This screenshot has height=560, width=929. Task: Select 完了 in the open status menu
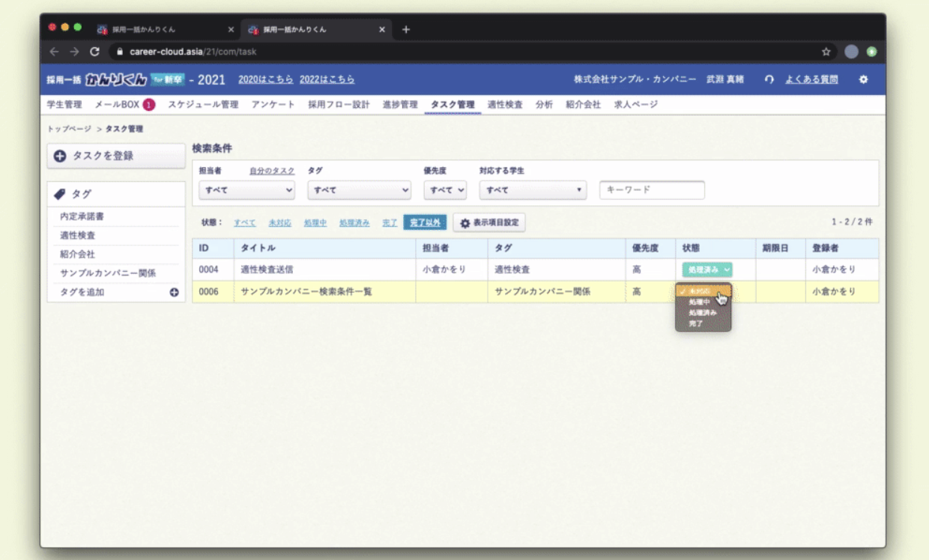pyautogui.click(x=696, y=323)
